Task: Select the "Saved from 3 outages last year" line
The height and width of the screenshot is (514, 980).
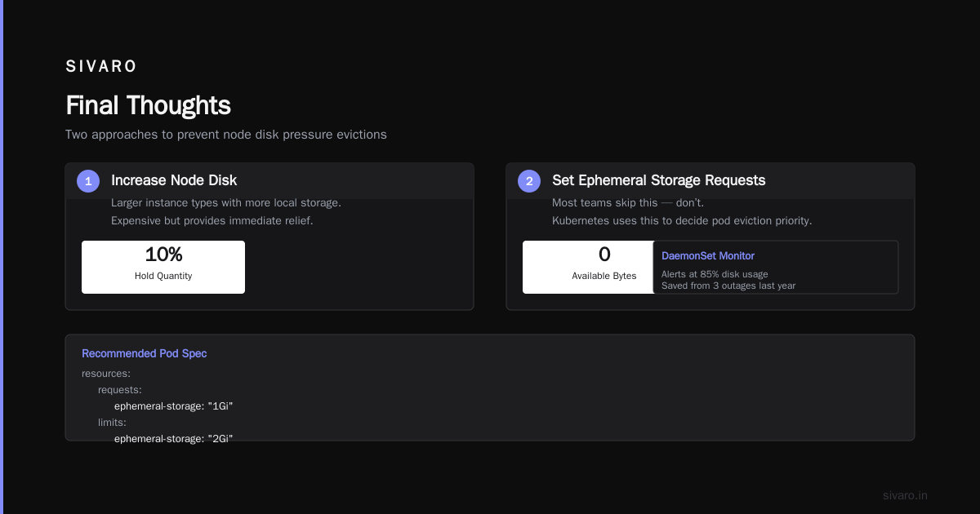Action: pos(728,286)
